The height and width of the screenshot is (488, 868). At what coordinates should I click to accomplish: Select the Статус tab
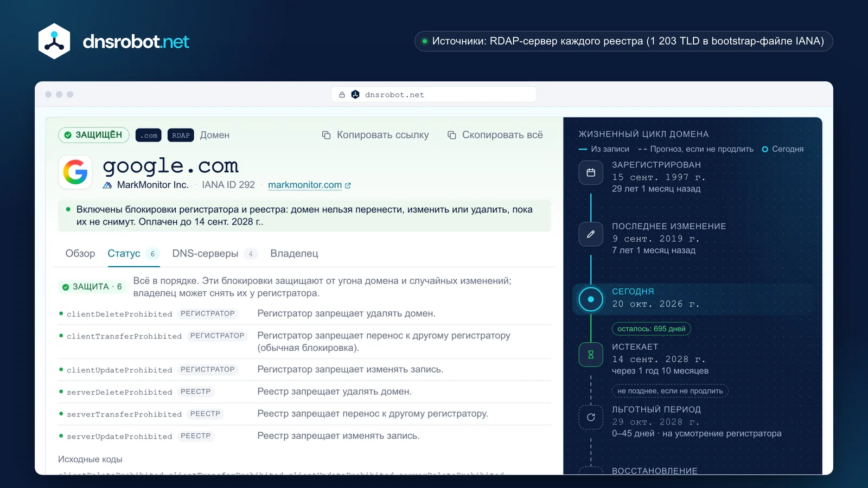point(134,253)
